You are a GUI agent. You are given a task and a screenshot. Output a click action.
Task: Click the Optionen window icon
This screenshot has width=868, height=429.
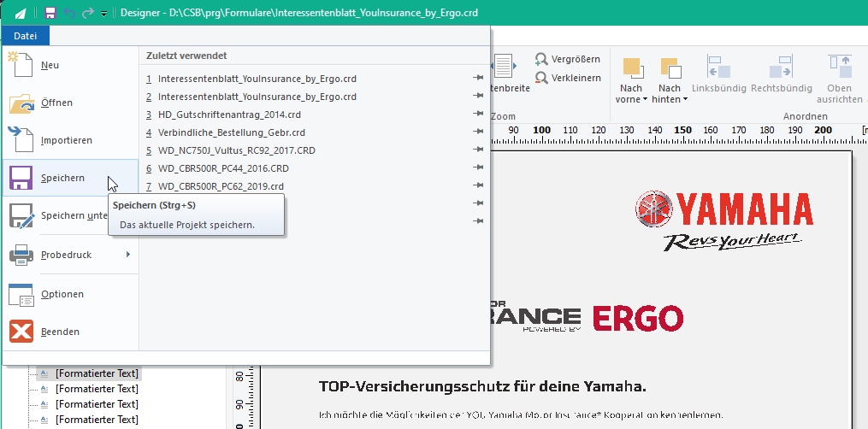click(x=21, y=294)
